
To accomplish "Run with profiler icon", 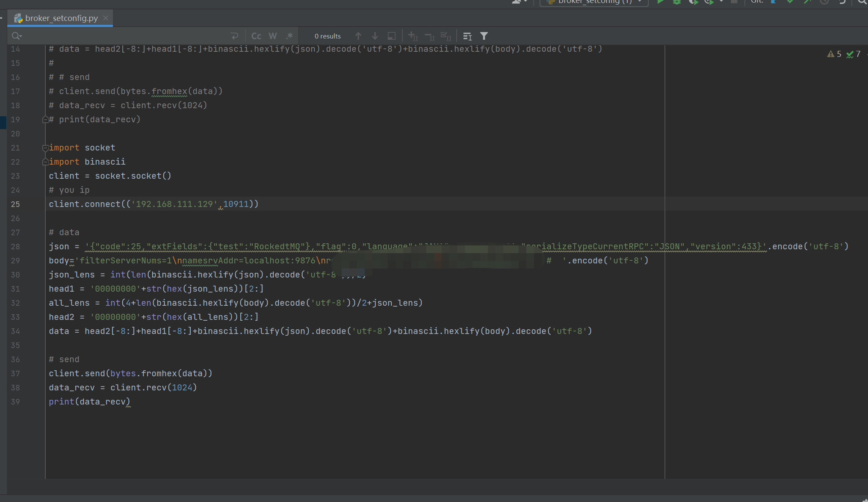I will pos(709,2).
